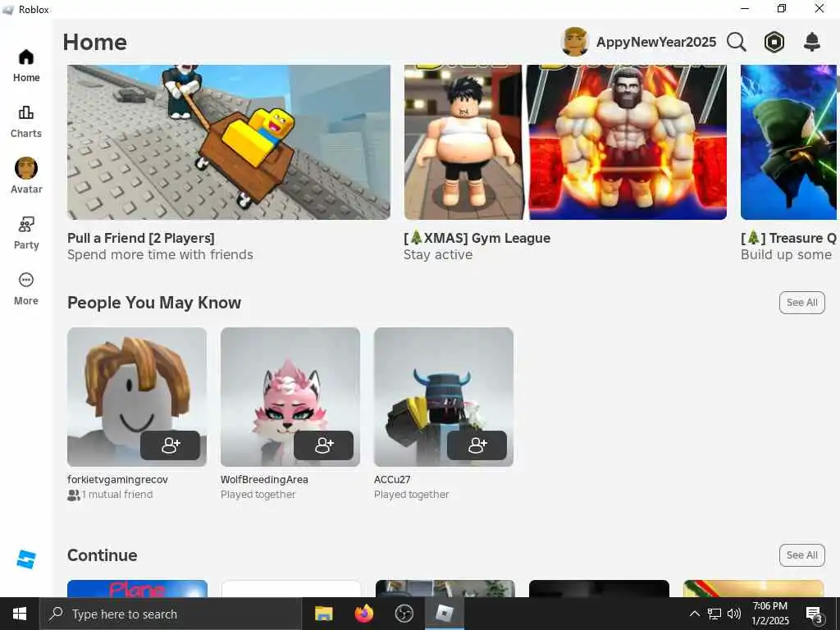840x630 pixels.
Task: See All People You May Know
Action: coord(802,303)
